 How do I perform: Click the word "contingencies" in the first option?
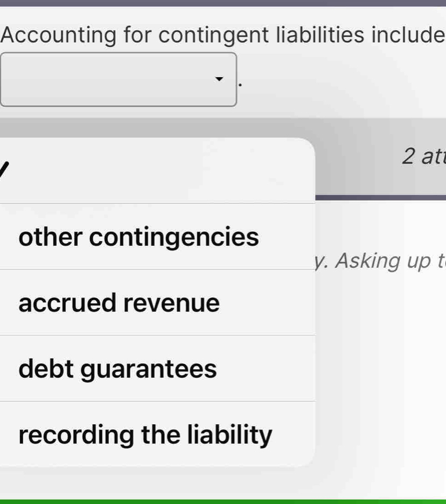tap(174, 237)
